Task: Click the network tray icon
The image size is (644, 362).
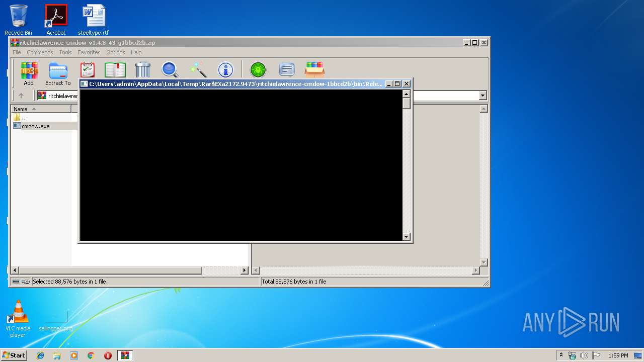Action: click(x=572, y=355)
